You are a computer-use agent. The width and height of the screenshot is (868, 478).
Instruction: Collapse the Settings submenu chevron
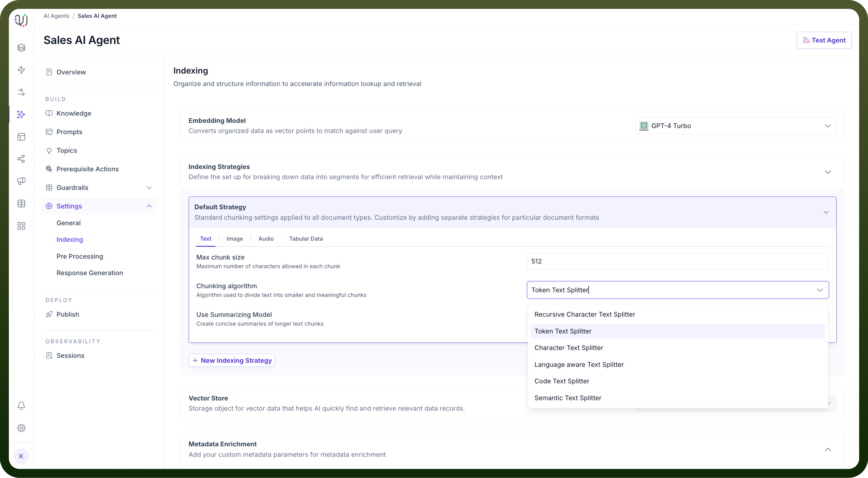[x=149, y=206]
